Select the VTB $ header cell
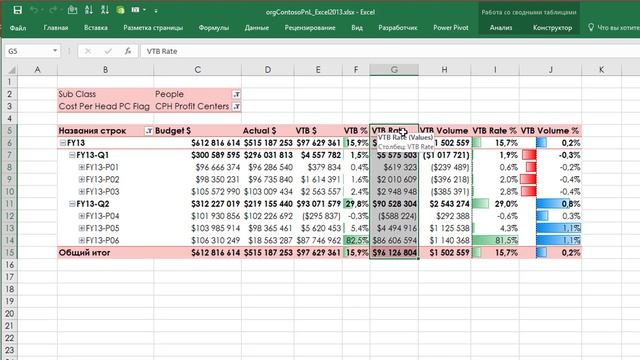The image size is (640, 360). point(318,131)
